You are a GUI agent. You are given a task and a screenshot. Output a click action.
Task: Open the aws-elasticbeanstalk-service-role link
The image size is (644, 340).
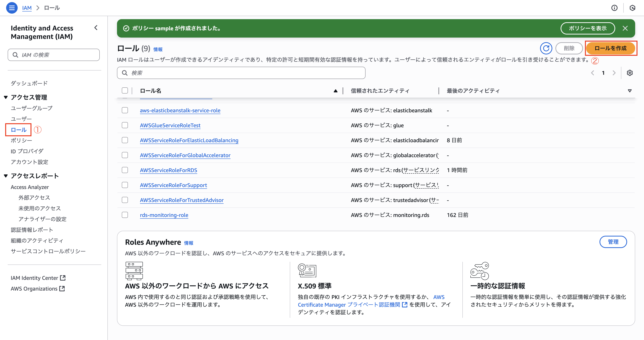pyautogui.click(x=180, y=110)
